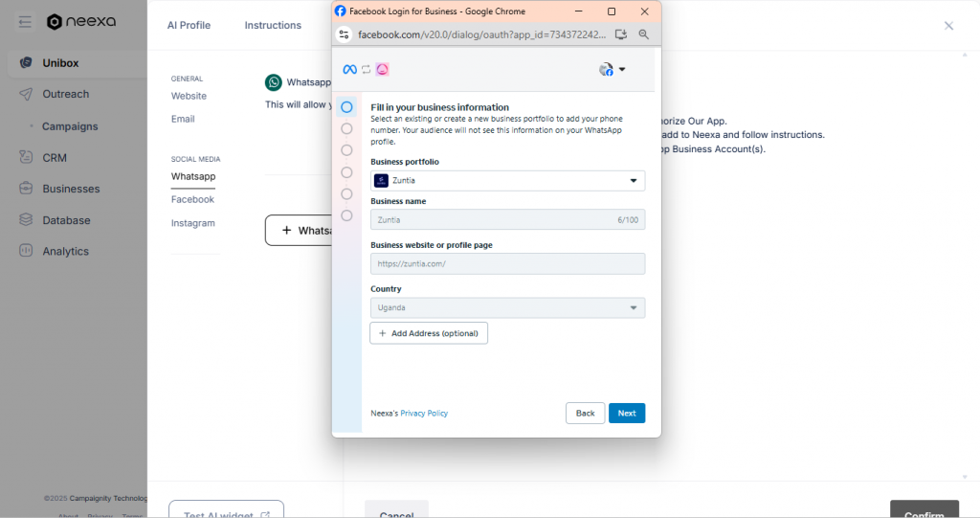Click the CRM sidebar icon

[x=26, y=157]
